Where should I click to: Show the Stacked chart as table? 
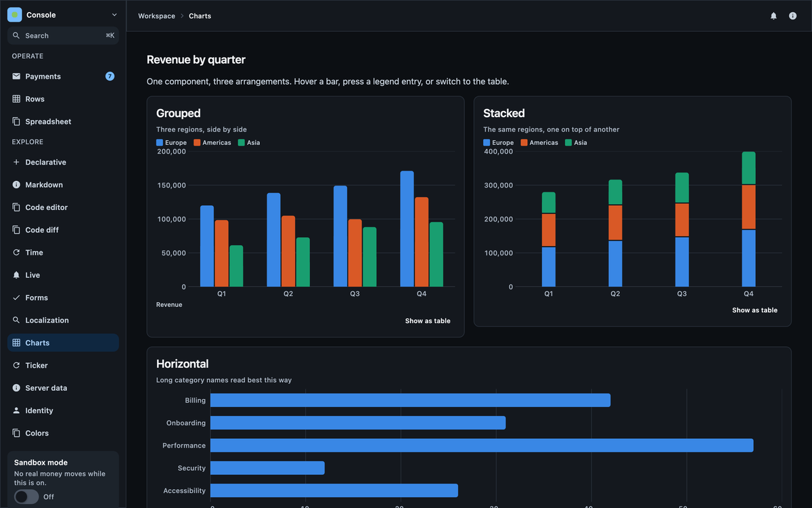(x=754, y=310)
